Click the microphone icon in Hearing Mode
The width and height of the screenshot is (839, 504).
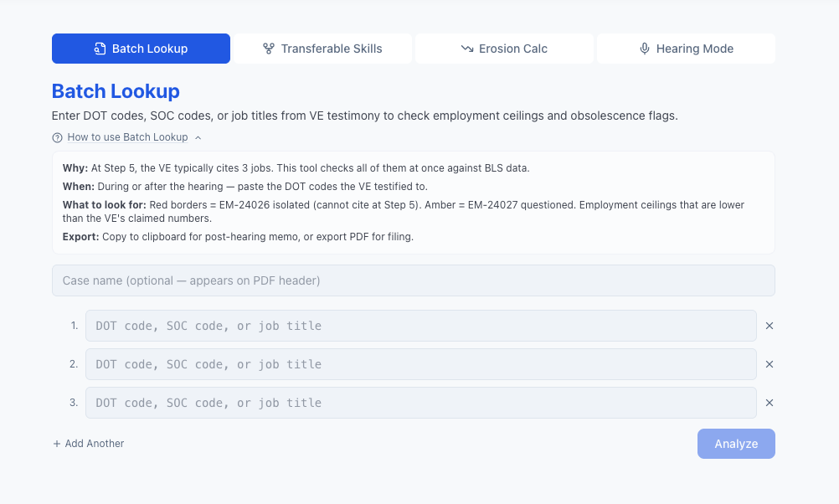pos(645,49)
